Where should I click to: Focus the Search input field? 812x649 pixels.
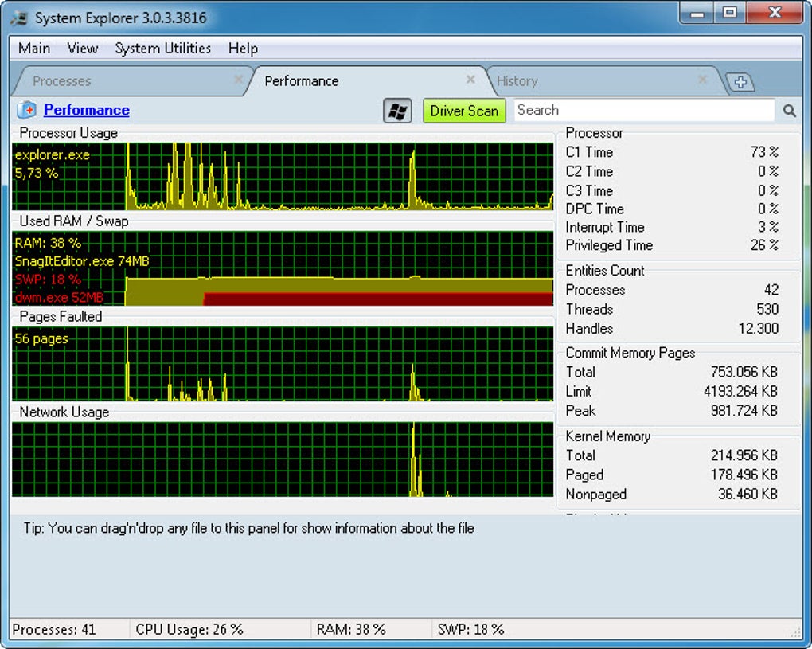[644, 111]
